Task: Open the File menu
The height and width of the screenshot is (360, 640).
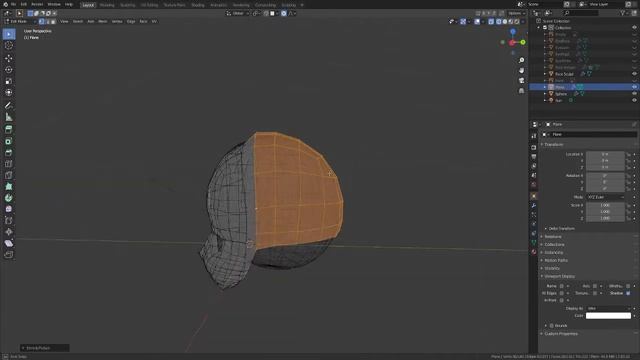Action: (x=13, y=4)
